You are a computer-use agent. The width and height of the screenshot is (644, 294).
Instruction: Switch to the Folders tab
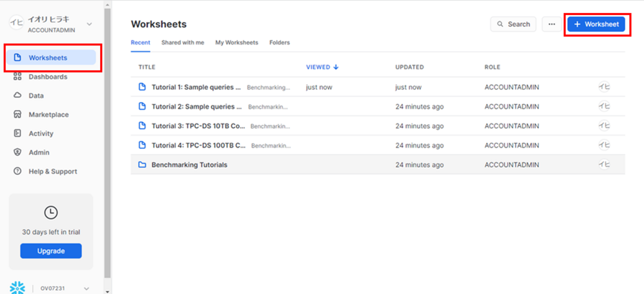pos(280,42)
